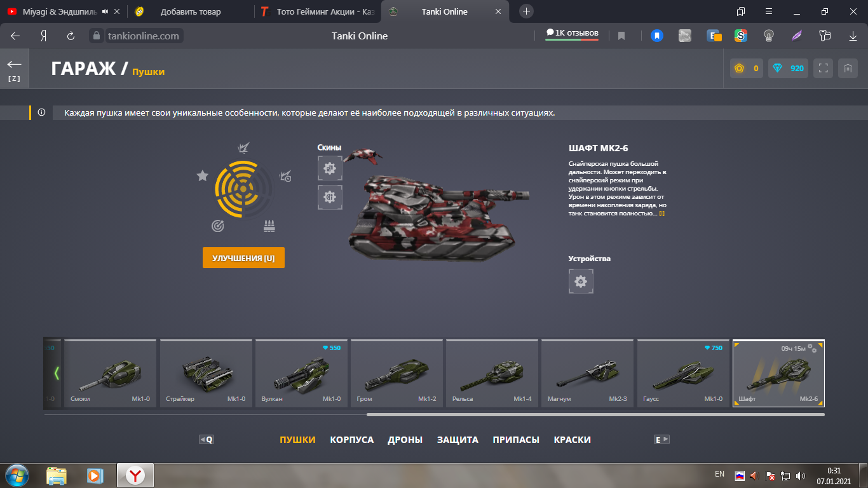Open the Windows Start menu

click(17, 475)
